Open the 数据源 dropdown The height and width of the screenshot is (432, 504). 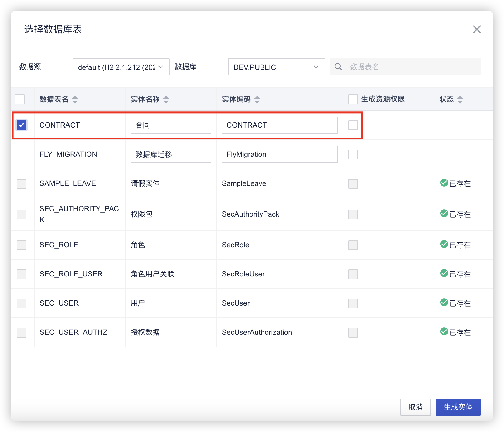click(121, 67)
